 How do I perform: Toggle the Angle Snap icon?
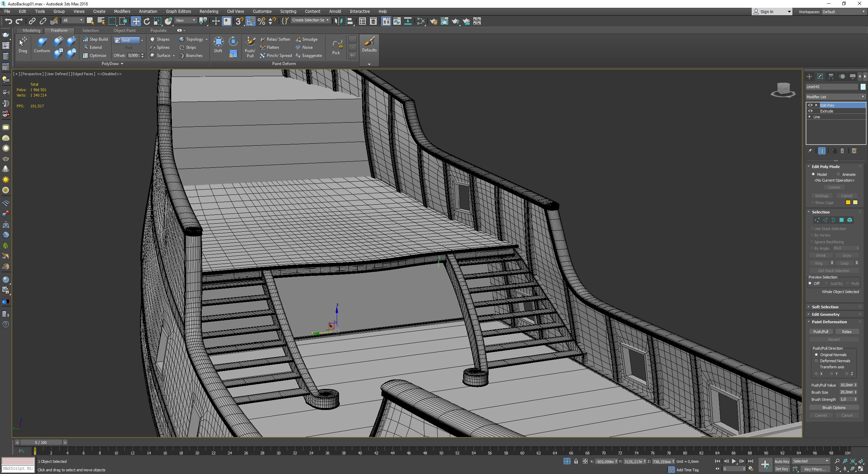251,21
